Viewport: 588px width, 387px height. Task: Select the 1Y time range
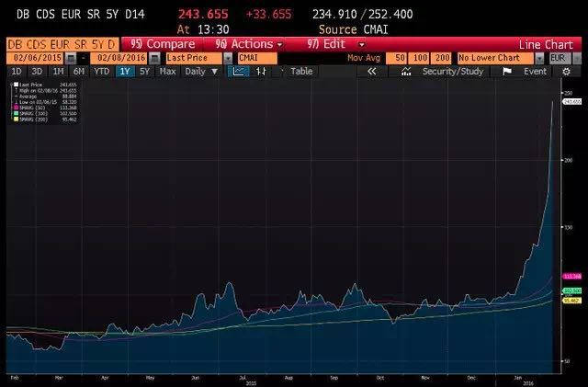pos(125,71)
